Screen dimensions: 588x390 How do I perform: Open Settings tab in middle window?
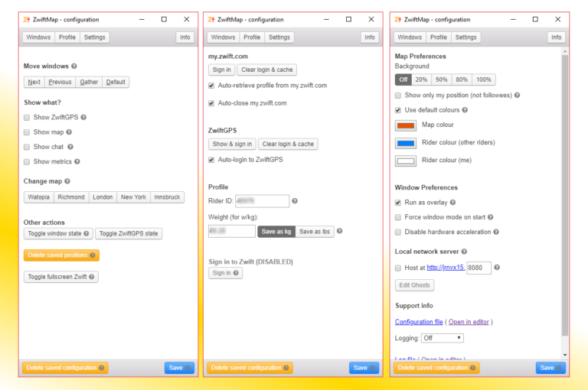coord(279,37)
